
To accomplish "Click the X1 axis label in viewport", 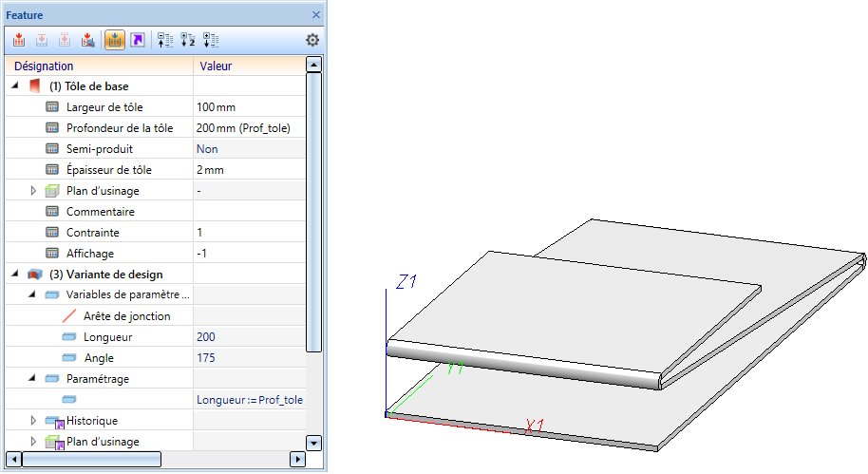I will point(535,426).
